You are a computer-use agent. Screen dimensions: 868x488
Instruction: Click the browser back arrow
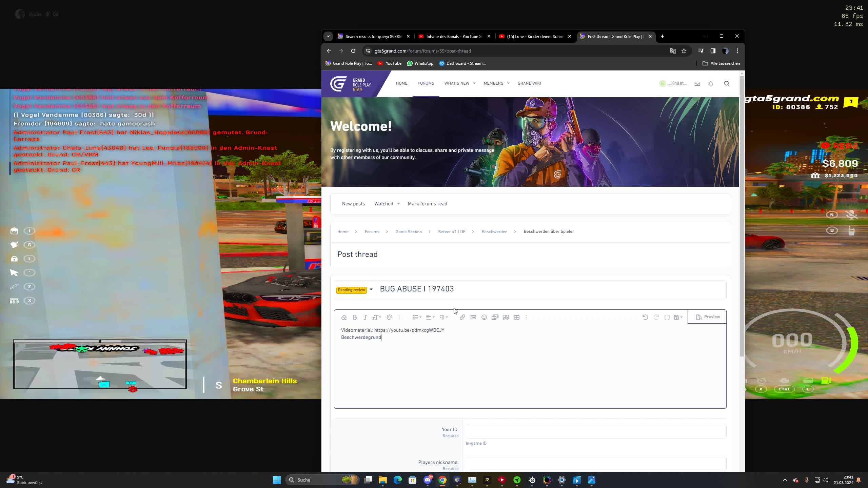coord(329,51)
